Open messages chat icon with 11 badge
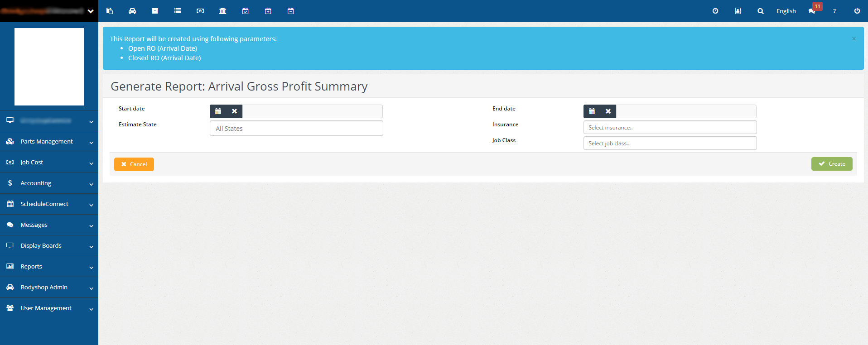868x345 pixels. (x=813, y=10)
